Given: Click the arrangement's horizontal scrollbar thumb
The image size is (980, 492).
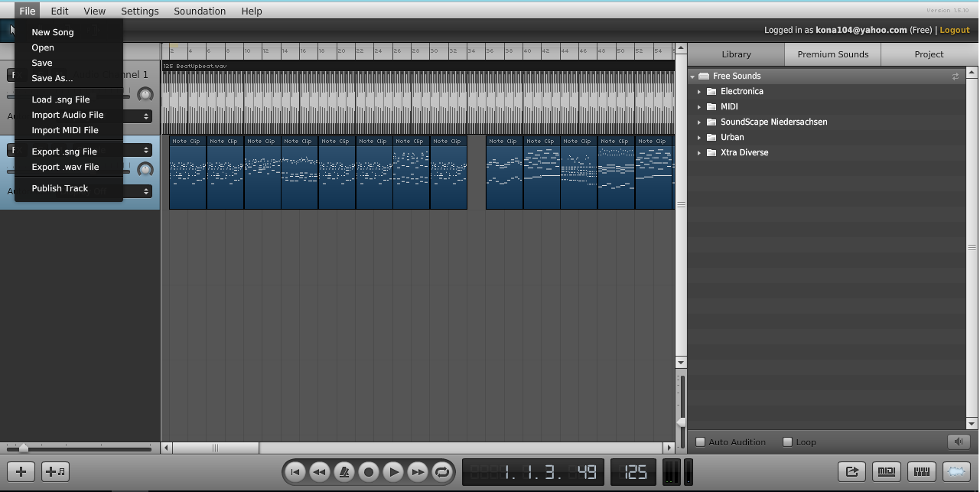Looking at the screenshot, I should (216, 448).
